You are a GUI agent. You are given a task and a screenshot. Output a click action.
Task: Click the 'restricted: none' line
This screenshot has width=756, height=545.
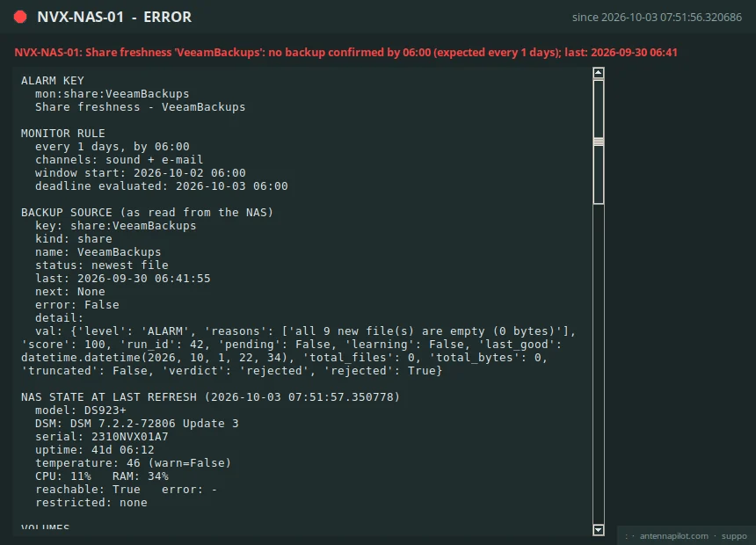coord(91,503)
